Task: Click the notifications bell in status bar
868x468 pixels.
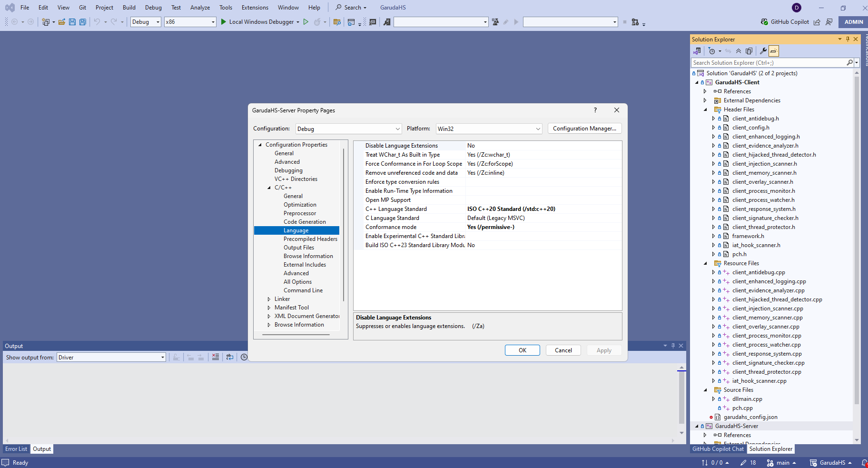Action: 864,463
